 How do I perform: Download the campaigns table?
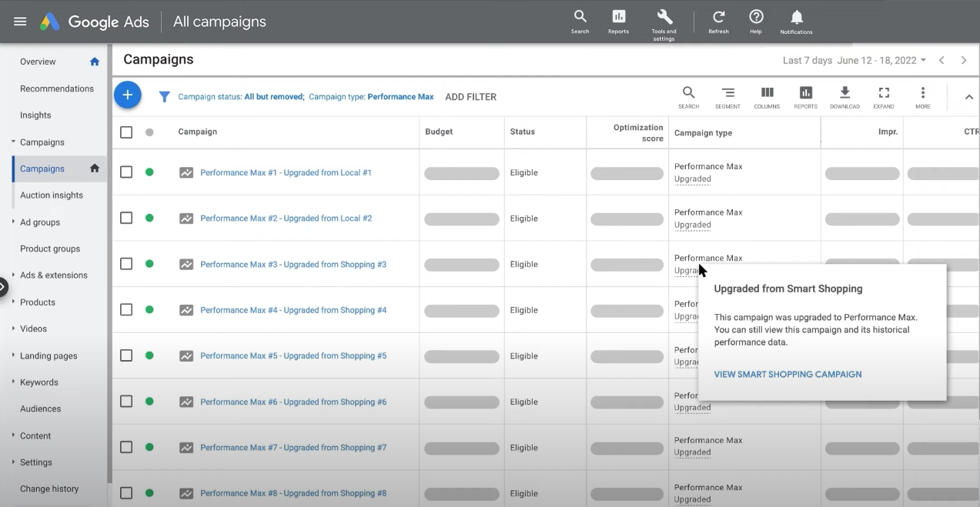pos(845,97)
